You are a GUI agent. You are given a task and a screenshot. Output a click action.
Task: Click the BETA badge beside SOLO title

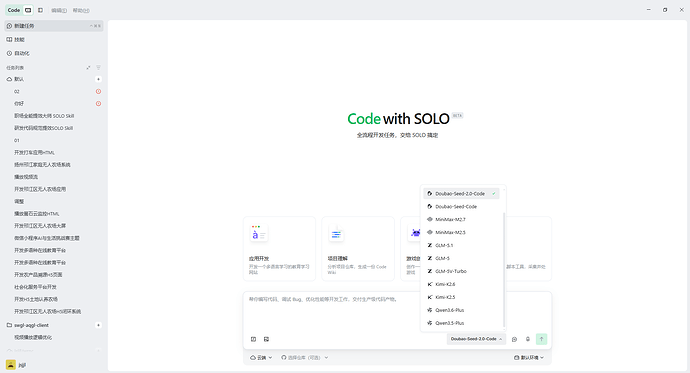click(x=457, y=116)
